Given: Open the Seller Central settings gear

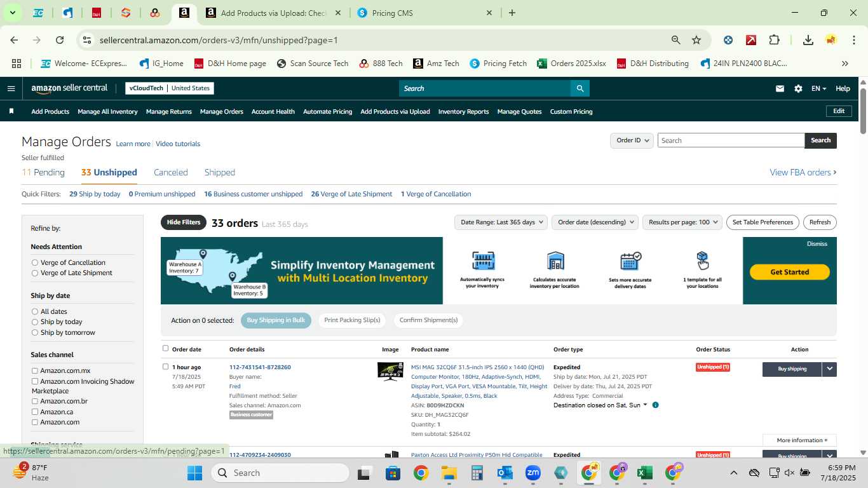Looking at the screenshot, I should click(x=798, y=88).
